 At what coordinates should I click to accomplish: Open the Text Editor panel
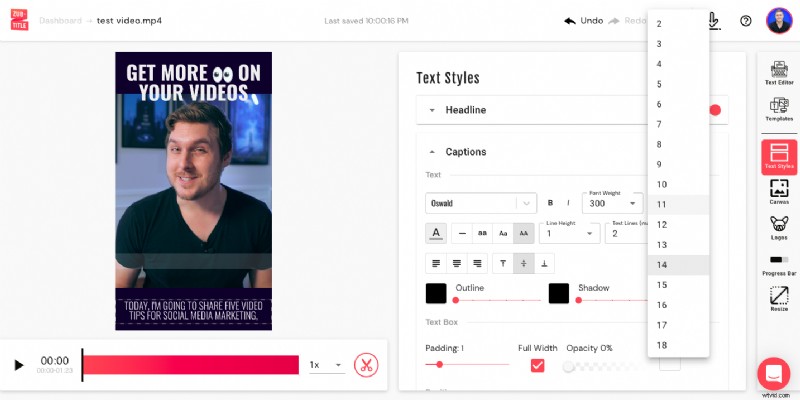pos(779,73)
